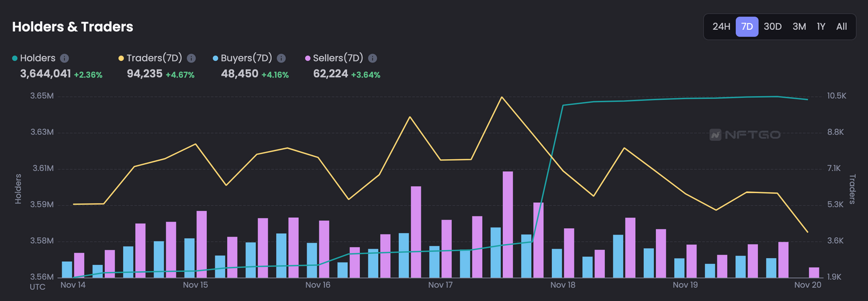Screen dimensions: 868x301
Task: Open the Traders(7D) info tooltip icon
Action: pyautogui.click(x=191, y=58)
